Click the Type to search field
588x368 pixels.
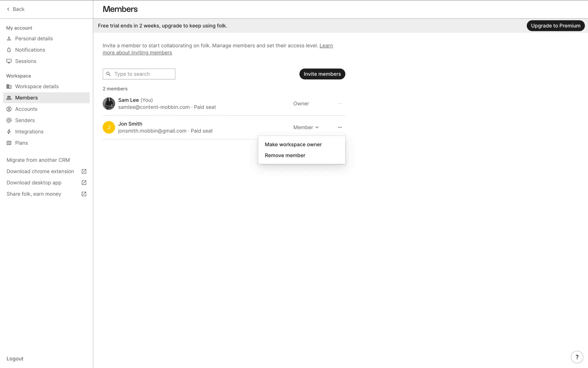[x=142, y=74]
